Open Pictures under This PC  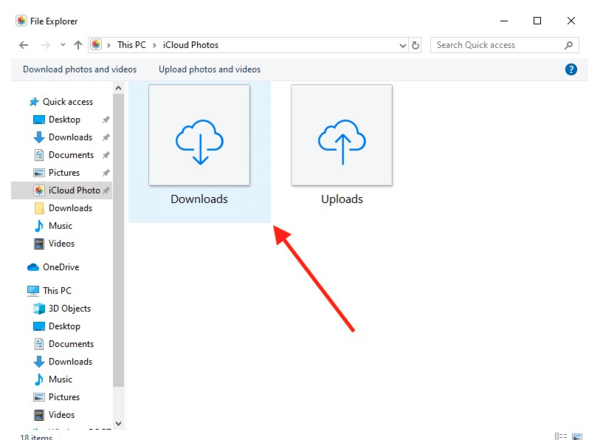click(64, 397)
